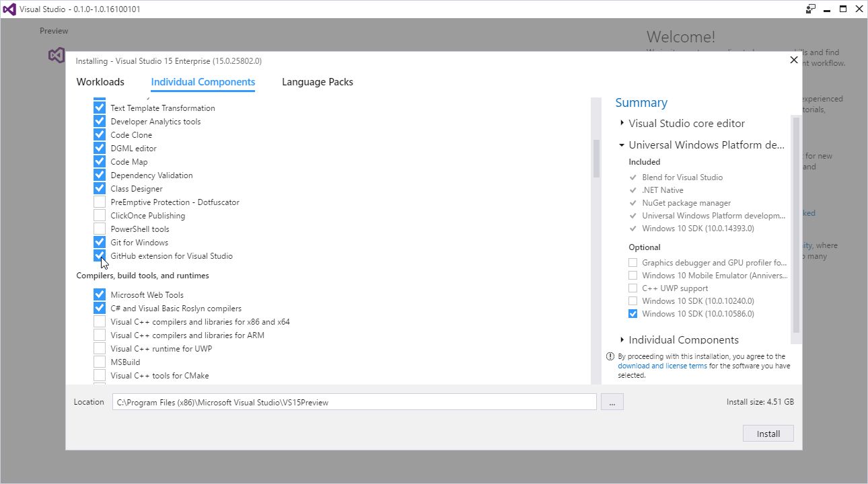Expand Visual Studio core editor summary
This screenshot has height=484, width=868.
point(622,124)
